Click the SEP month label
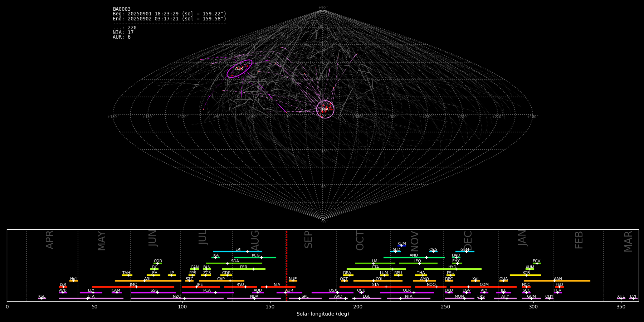The height and width of the screenshot is (322, 644). 308,239
